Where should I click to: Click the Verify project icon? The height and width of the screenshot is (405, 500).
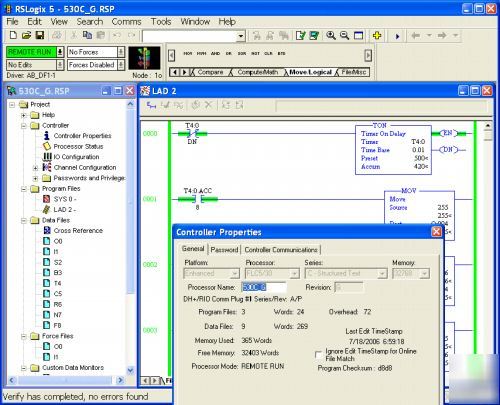pos(314,35)
